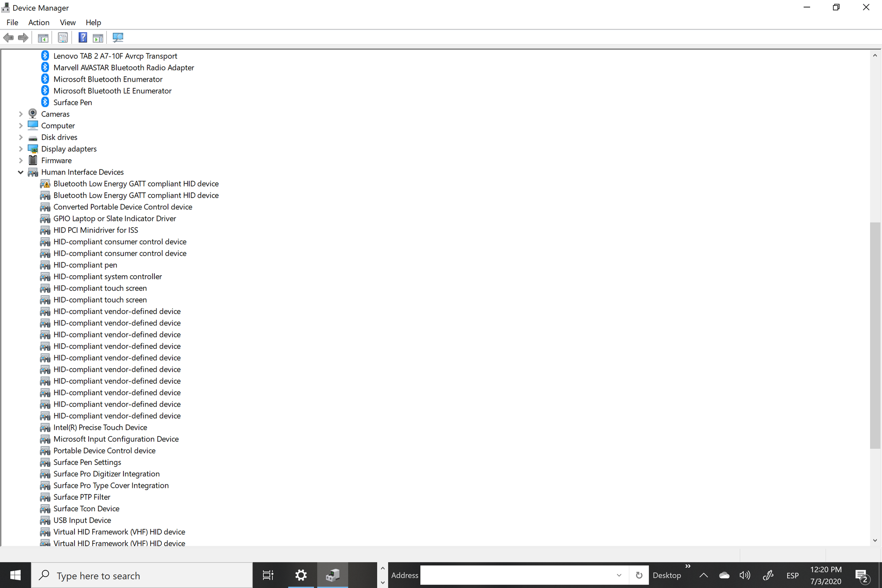Expand the Firmware category

coord(21,161)
